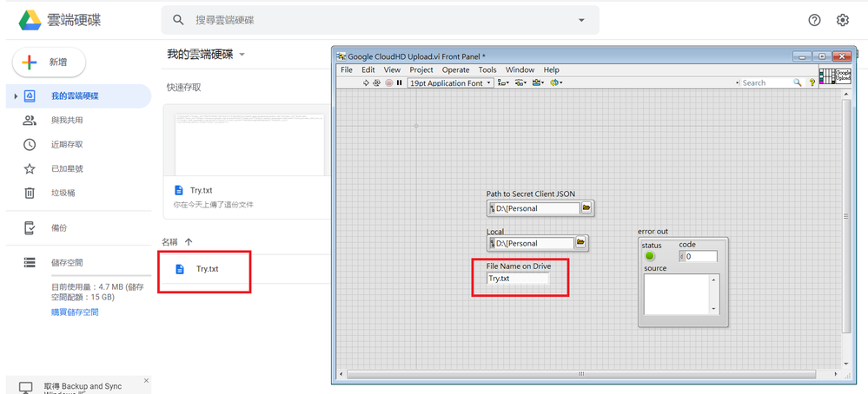Click the Pause button in LabVIEW toolbar
Image resolution: width=868 pixels, height=394 pixels.
click(399, 83)
